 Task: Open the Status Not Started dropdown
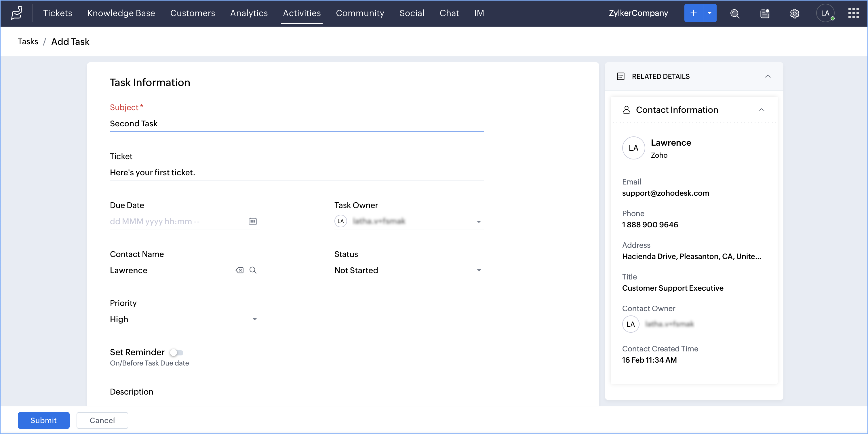coord(408,270)
